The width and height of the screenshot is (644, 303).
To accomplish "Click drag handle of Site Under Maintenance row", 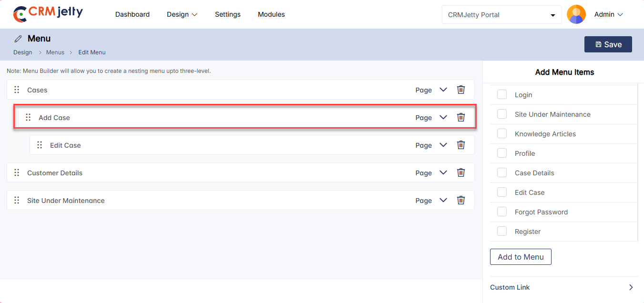I will tap(17, 200).
